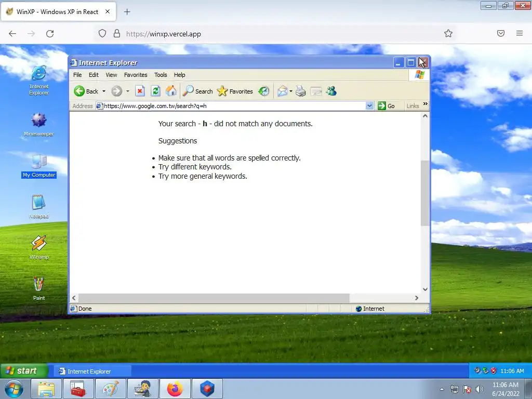Image resolution: width=532 pixels, height=399 pixels.
Task: Click the horizontal scrollbar thumb in IE
Action: [214, 298]
